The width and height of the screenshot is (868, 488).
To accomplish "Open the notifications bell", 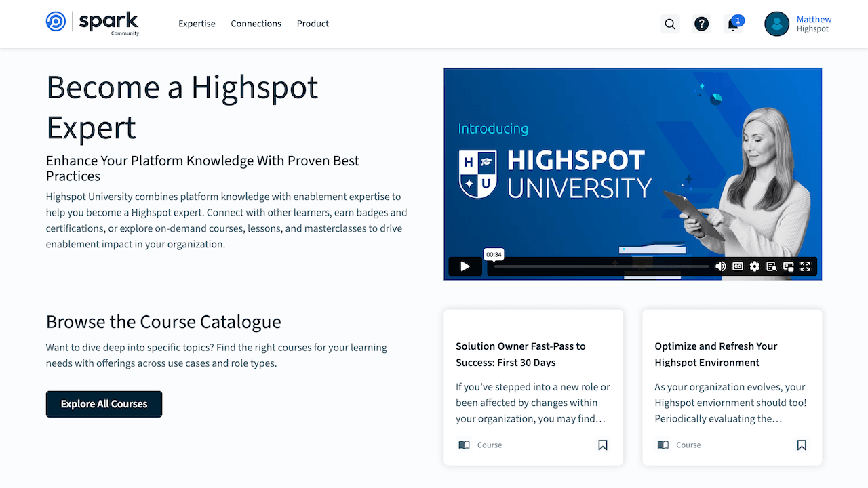I will click(733, 24).
